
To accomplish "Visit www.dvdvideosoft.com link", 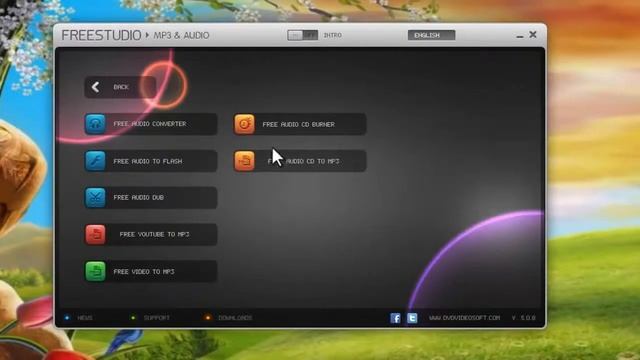I will click(464, 318).
